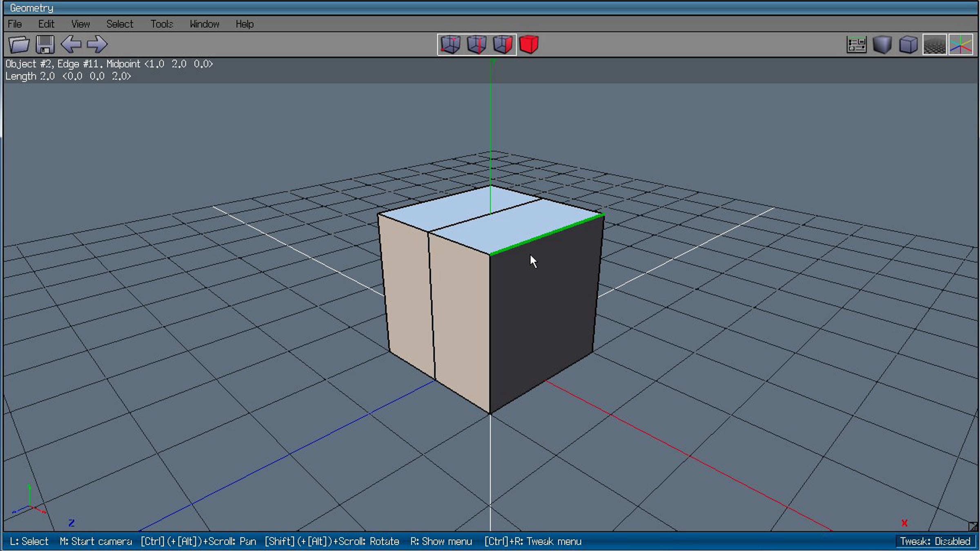Click the Geometry window title
980x551 pixels.
tap(31, 8)
